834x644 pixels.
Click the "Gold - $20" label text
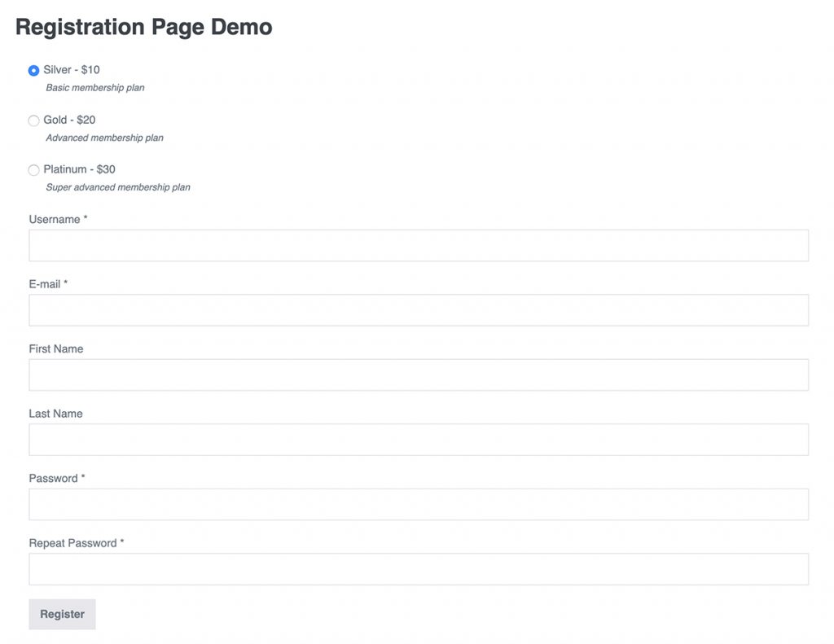click(x=69, y=120)
